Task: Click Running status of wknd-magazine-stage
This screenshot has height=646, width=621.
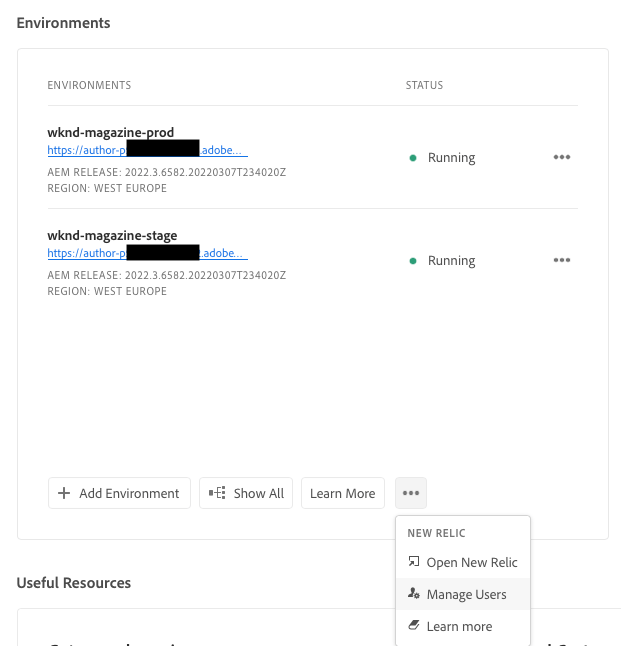Action: [x=451, y=261]
